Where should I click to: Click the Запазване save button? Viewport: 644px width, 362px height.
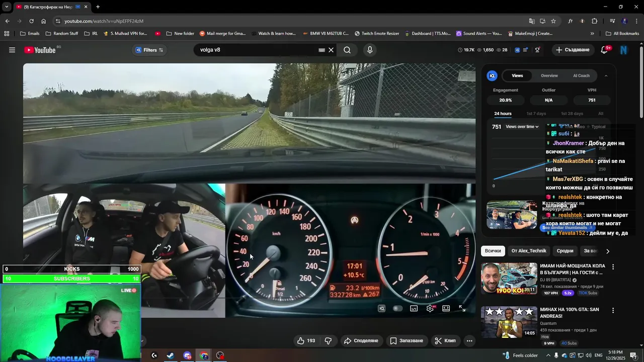[x=407, y=340]
